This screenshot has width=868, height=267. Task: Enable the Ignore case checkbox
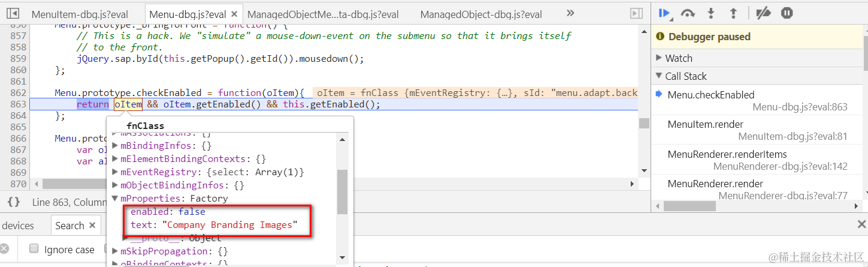pos(34,249)
